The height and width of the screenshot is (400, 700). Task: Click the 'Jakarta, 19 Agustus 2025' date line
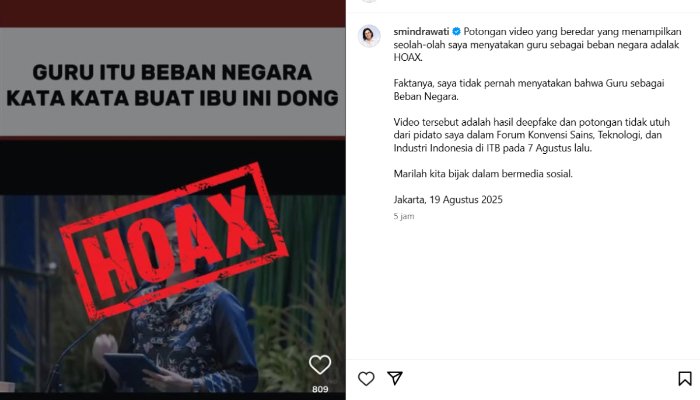448,200
